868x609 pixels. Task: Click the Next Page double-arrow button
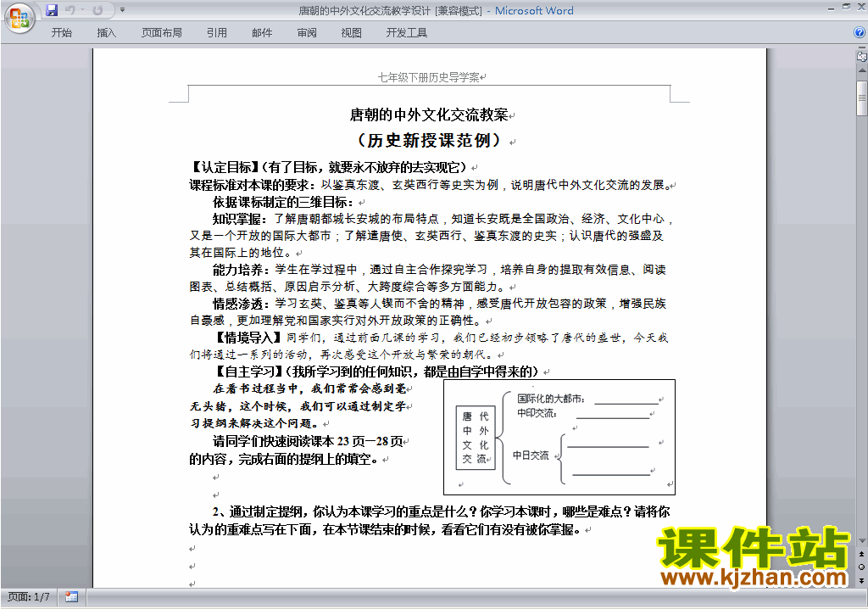coord(861,580)
